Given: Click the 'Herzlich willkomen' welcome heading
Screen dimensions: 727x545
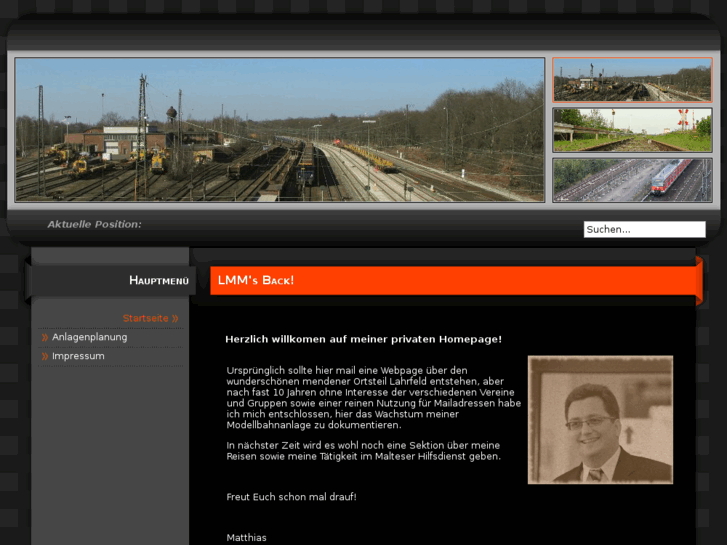Looking at the screenshot, I should pyautogui.click(x=364, y=339).
